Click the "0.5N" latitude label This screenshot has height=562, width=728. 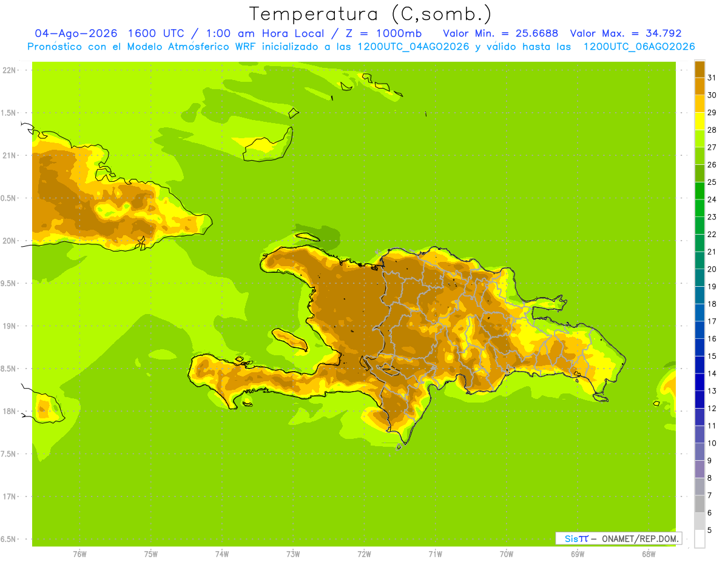[x=8, y=198]
